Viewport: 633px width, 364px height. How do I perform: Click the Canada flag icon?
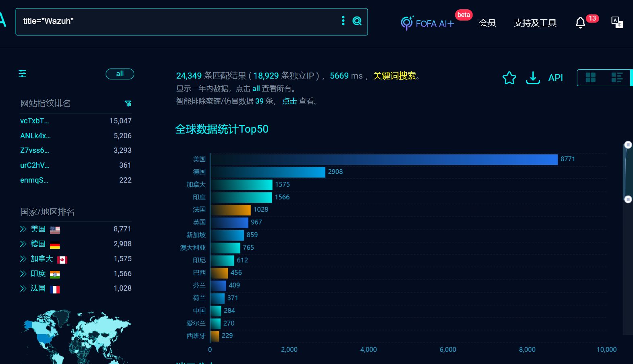62,260
